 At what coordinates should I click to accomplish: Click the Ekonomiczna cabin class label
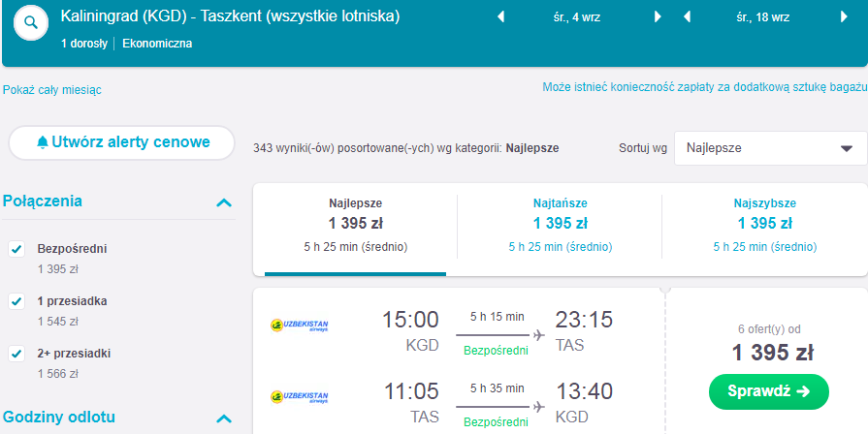point(157,44)
